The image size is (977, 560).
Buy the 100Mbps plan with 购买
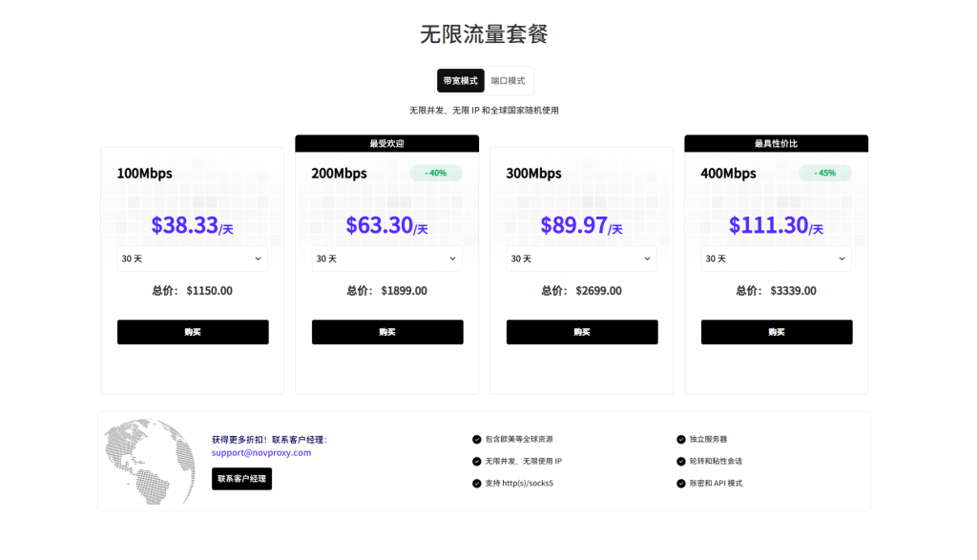[x=193, y=332]
